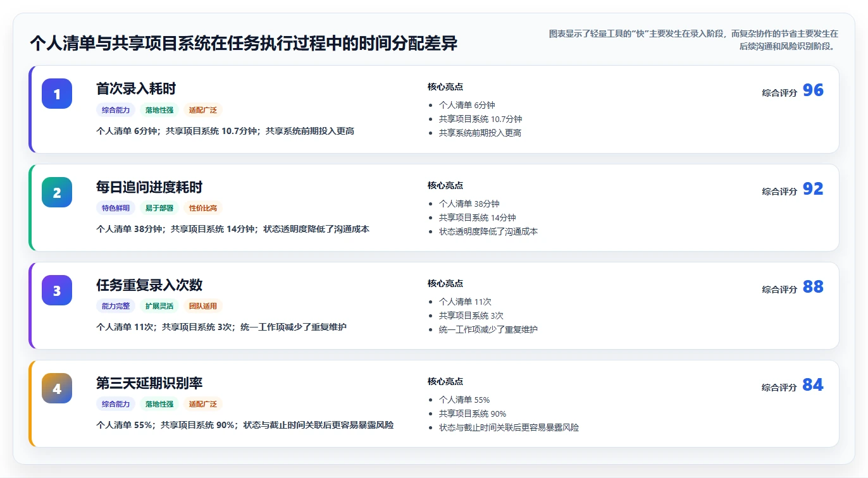This screenshot has width=868, height=478.
Task: Click the number 4 rank badge
Action: tap(57, 388)
